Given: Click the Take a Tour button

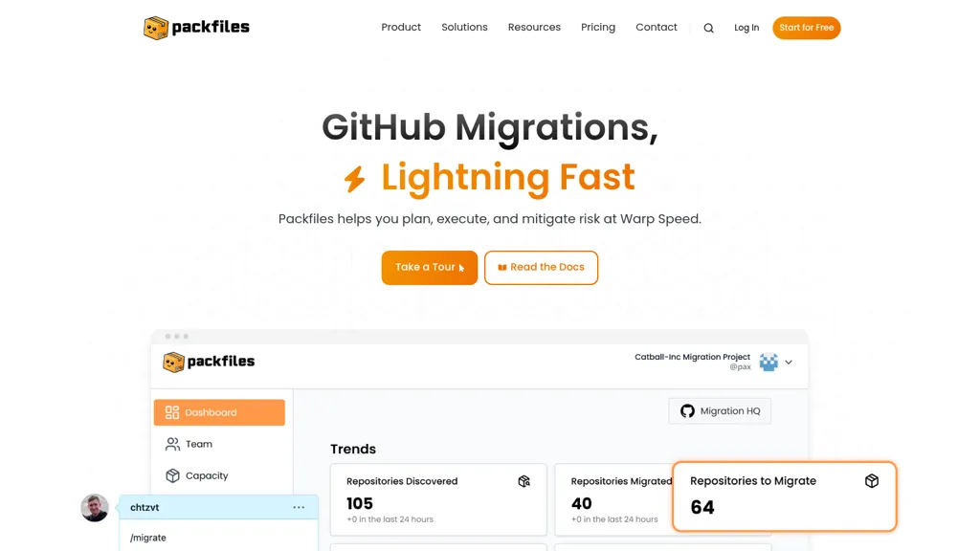Looking at the screenshot, I should (430, 268).
